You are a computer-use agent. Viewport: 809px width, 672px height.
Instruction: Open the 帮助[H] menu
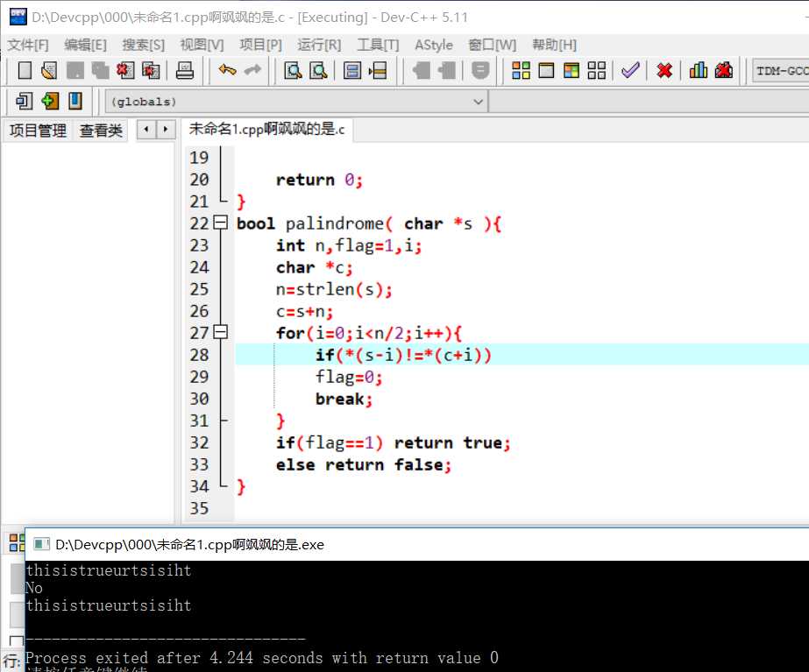coord(554,45)
